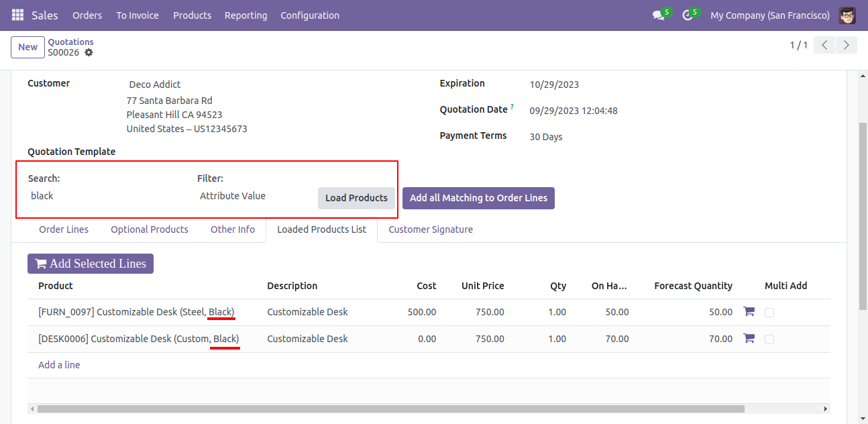Sort by the Unit Price column header

click(x=483, y=286)
